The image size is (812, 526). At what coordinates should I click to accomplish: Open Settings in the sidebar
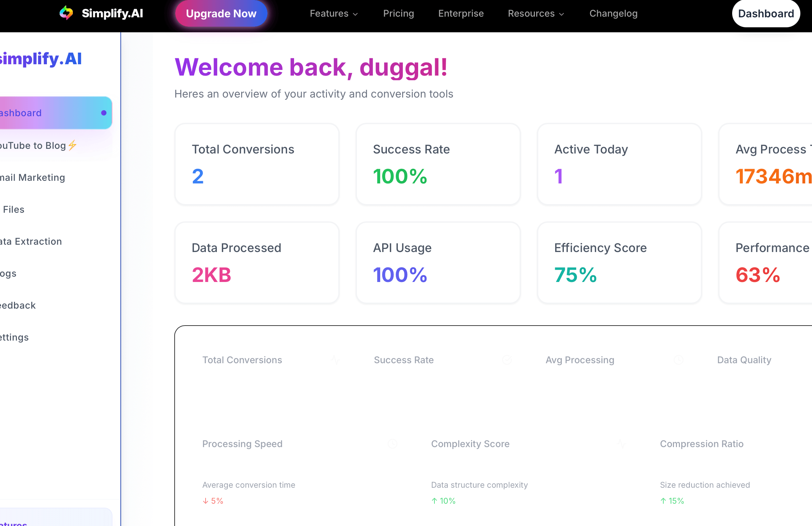point(56,337)
